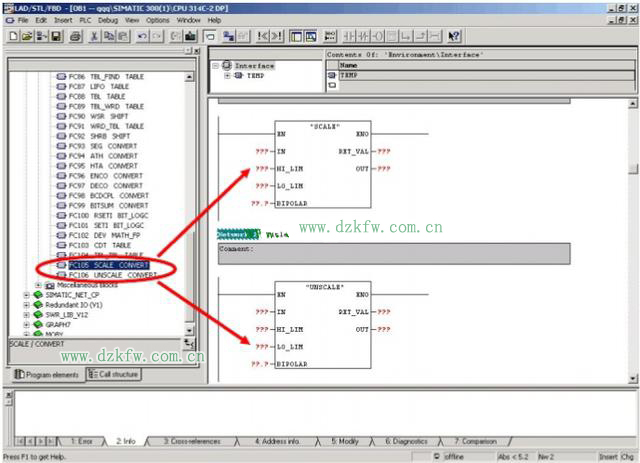Click the Save toolbar icon
The width and height of the screenshot is (640, 463).
pos(57,36)
